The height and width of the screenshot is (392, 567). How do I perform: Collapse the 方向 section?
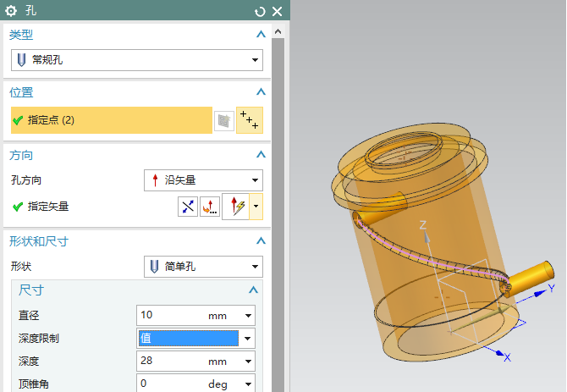coord(261,156)
